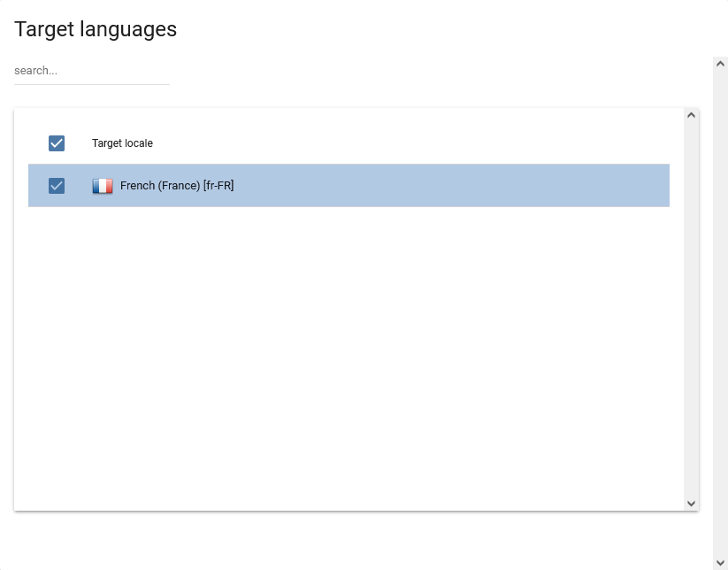Image resolution: width=728 pixels, height=570 pixels.
Task: Click blank page area below the list panel
Action: (354, 542)
